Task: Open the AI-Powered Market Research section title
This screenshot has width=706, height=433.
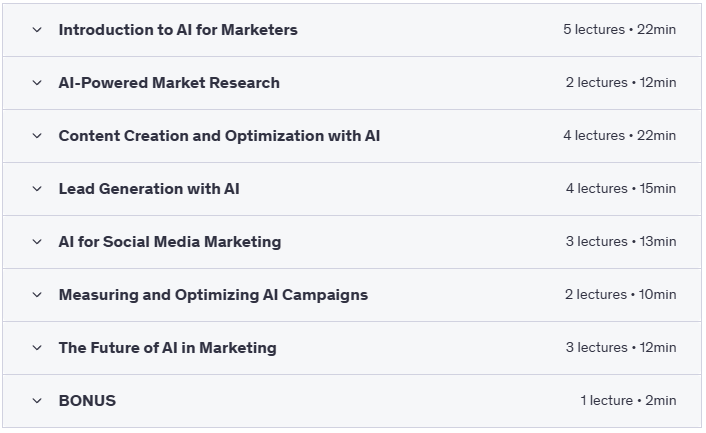Action: coord(169,83)
